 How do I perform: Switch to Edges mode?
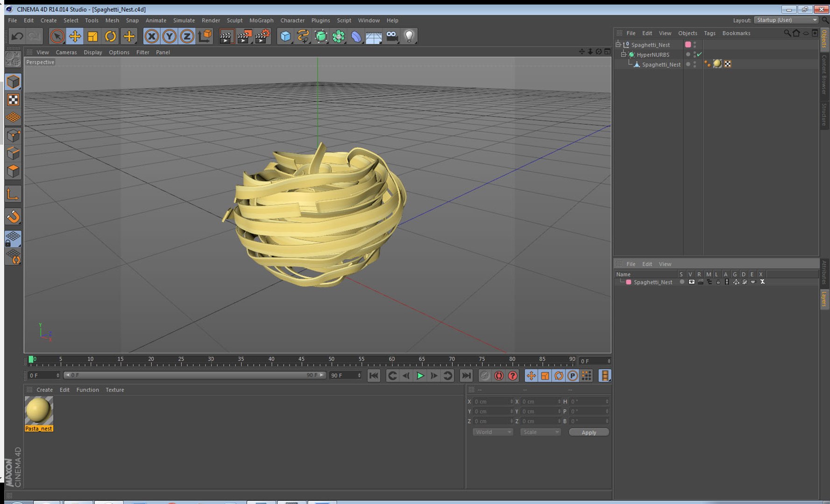13,154
